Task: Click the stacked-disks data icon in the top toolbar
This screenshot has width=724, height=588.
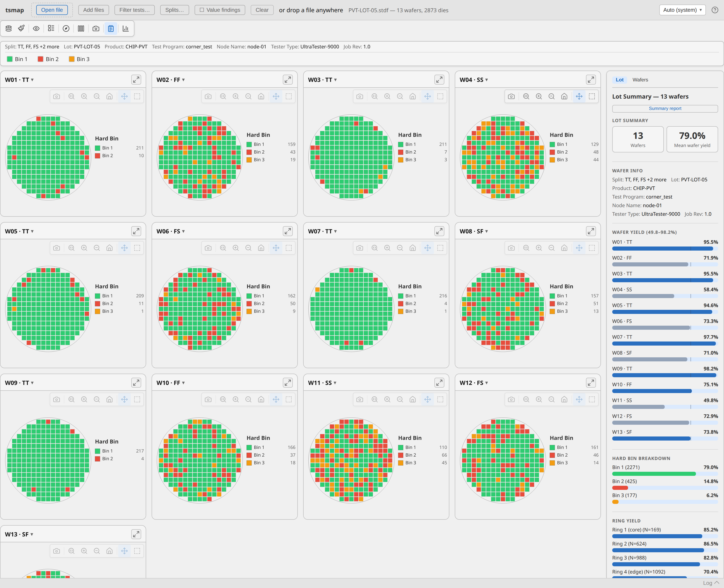Action: click(9, 28)
